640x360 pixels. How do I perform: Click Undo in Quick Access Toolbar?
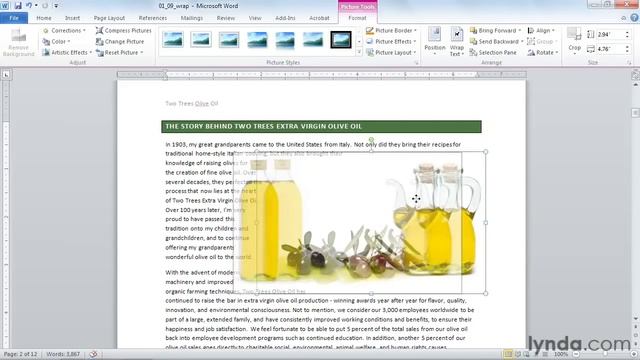tap(29, 6)
